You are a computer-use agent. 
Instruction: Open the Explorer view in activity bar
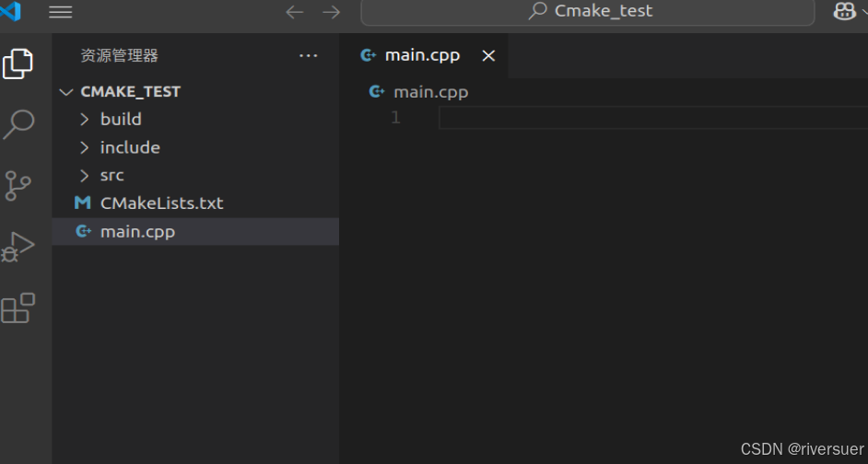pos(18,64)
